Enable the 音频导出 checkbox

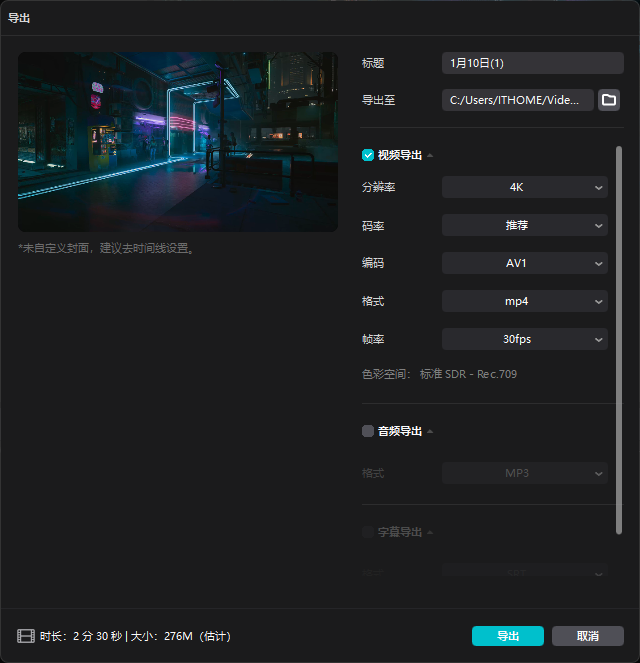368,431
